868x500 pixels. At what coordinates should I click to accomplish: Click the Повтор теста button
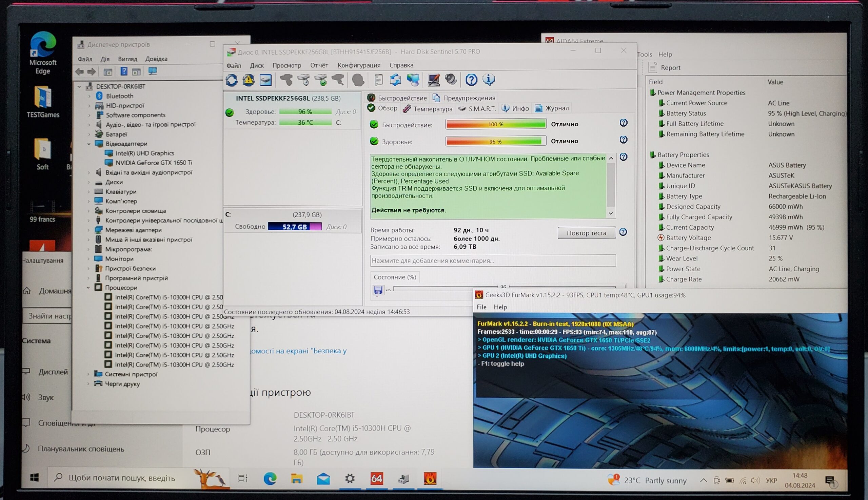pos(586,233)
